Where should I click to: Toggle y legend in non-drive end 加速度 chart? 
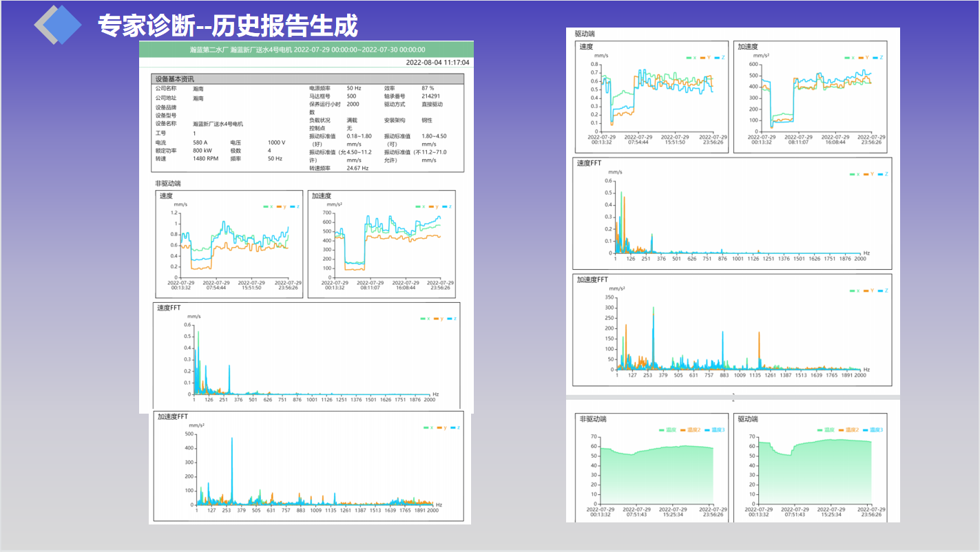pos(433,206)
